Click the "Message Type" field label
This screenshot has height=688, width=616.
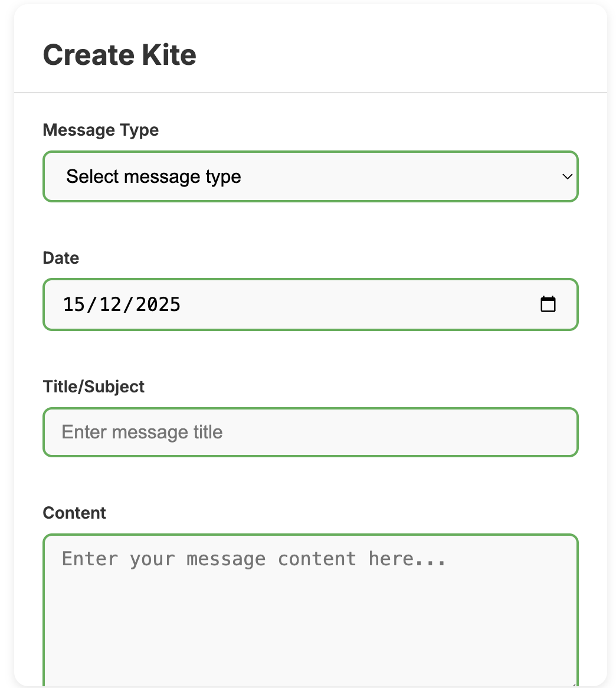[x=101, y=130]
